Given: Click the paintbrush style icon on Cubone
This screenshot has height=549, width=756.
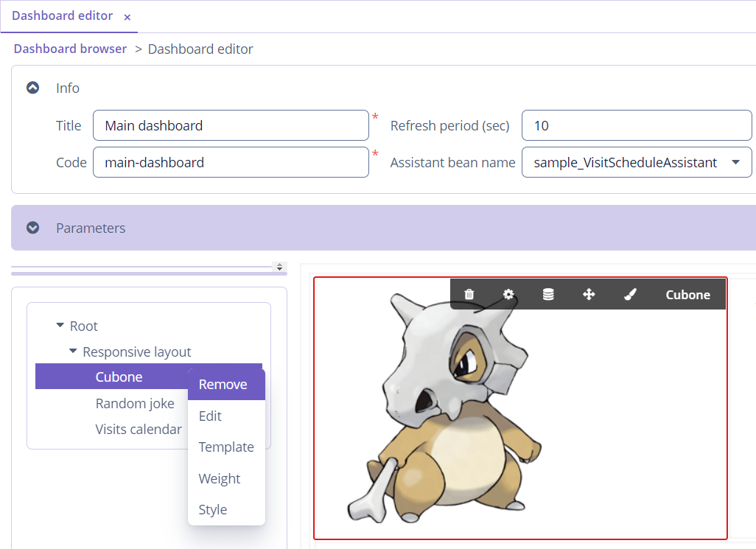Looking at the screenshot, I should tap(630, 294).
